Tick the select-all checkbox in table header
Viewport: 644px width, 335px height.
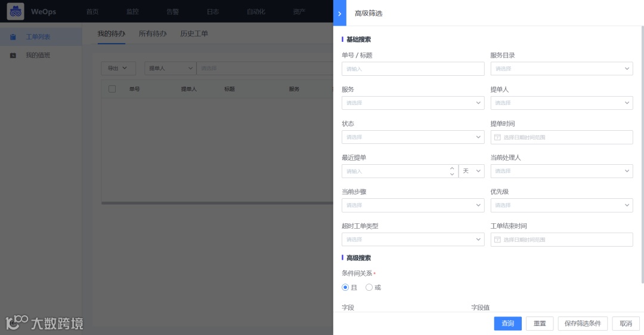pyautogui.click(x=112, y=89)
